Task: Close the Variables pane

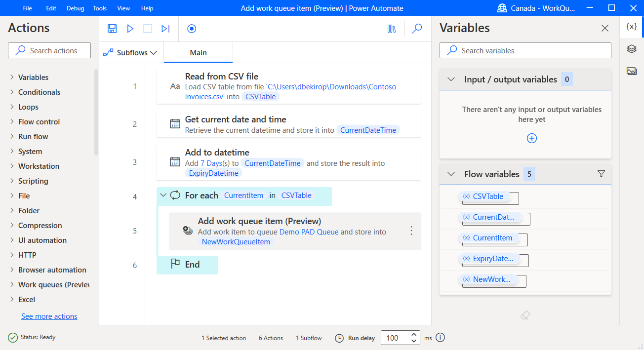Action: coord(605,28)
